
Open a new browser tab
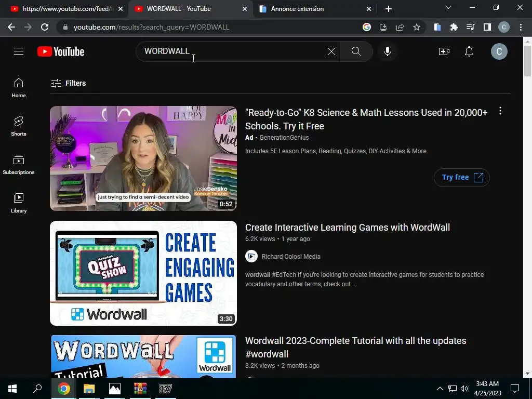(x=389, y=9)
